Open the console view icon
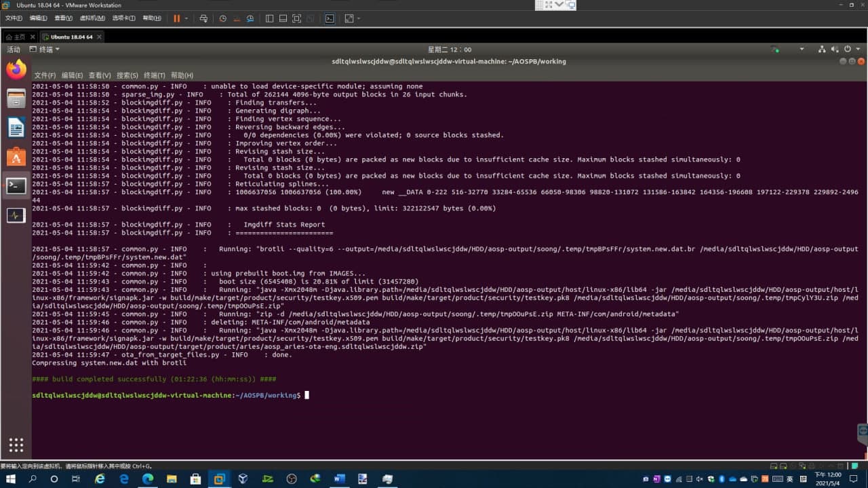 330,18
